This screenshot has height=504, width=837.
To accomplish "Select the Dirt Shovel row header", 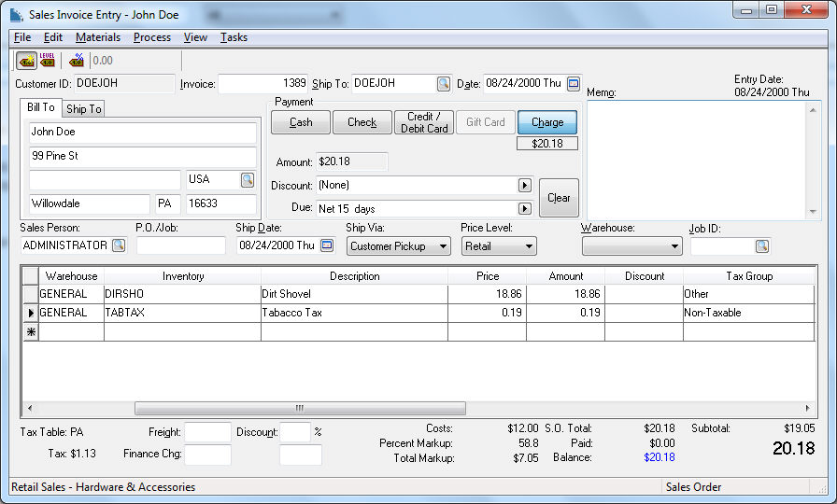I will click(x=31, y=294).
